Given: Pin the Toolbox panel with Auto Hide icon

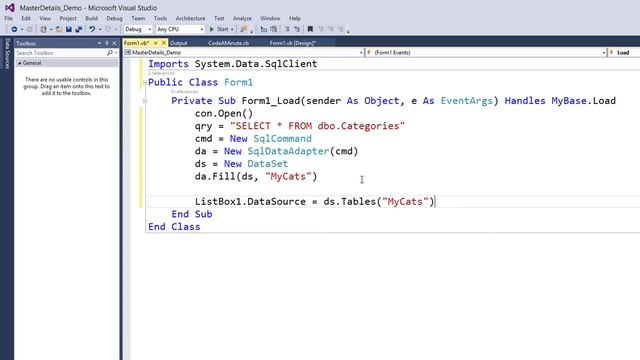Looking at the screenshot, I should (107, 43).
